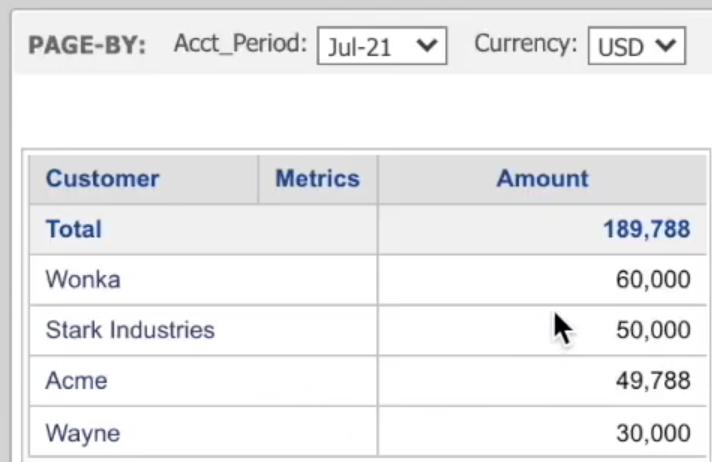
Task: Select the Wayne customer cell
Action: click(x=203, y=432)
